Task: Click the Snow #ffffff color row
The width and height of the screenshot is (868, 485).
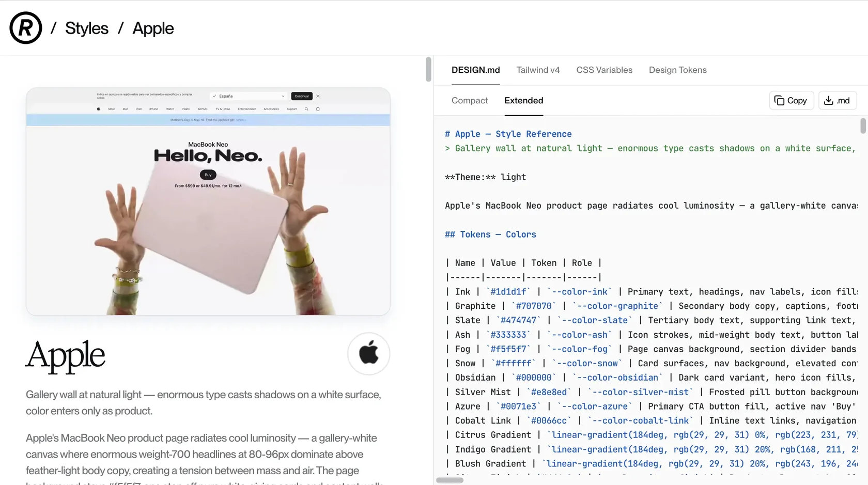Action: tap(651, 364)
